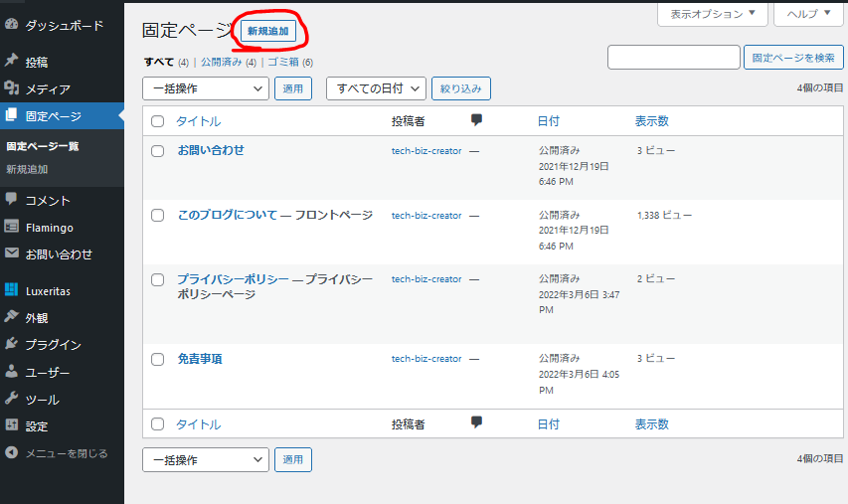848x504 pixels.
Task: Click the plugin icon for プラグイン
Action: [x=11, y=345]
